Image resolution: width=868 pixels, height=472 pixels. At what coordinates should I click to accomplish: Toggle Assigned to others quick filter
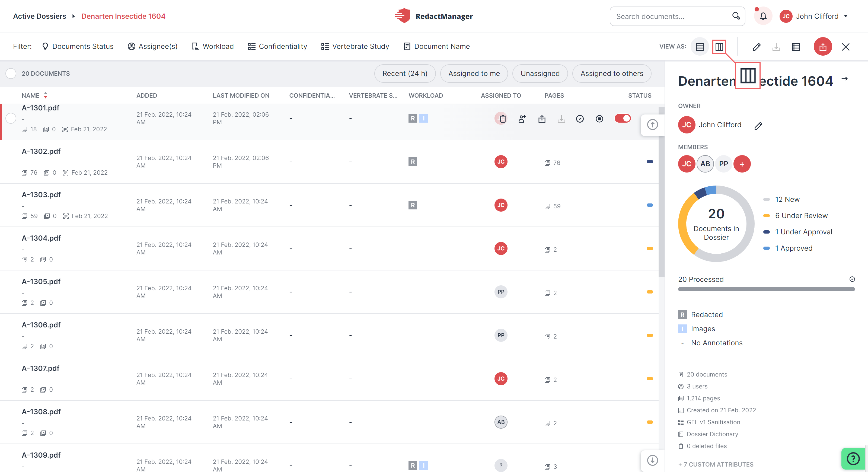[612, 74]
